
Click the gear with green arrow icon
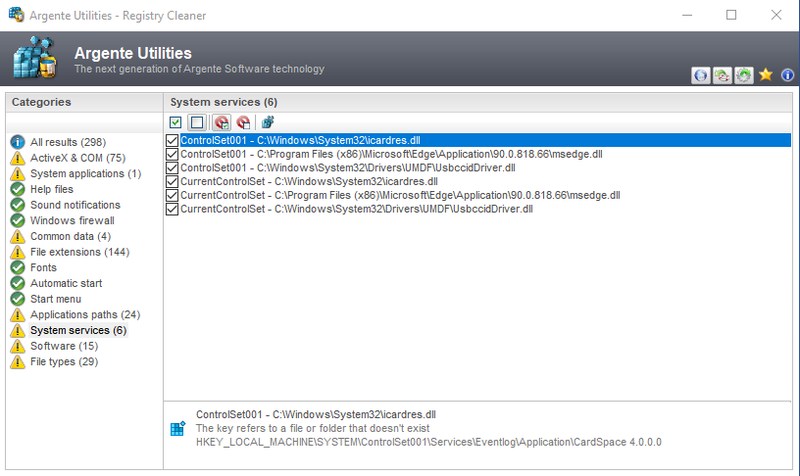pos(744,76)
